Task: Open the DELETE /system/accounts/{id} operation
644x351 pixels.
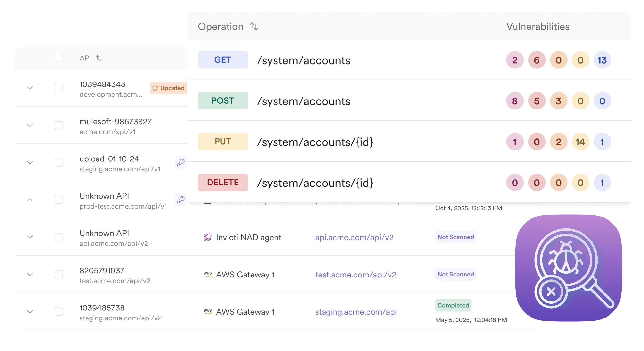Action: pos(315,183)
